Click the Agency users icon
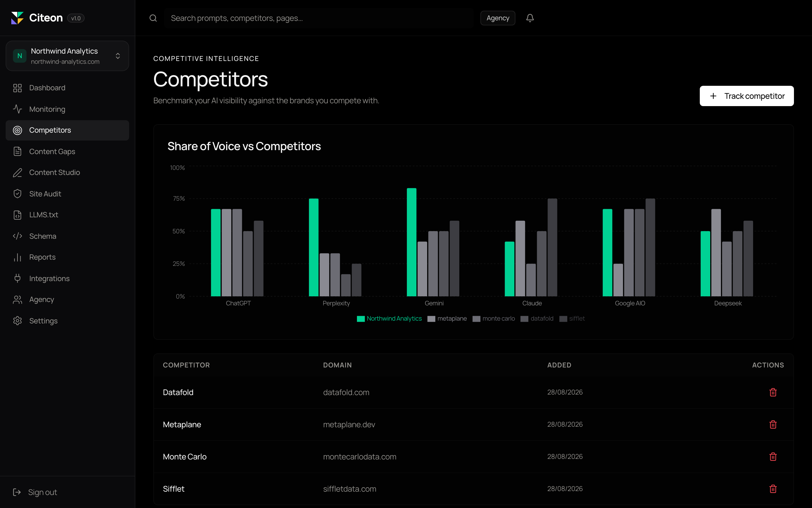The image size is (812, 508). (x=17, y=300)
